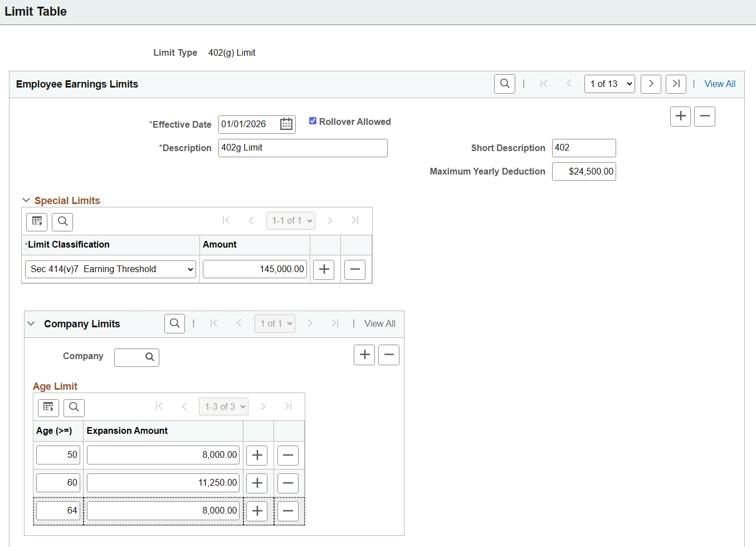Click Expansion Amount field in age 64 row
This screenshot has height=547, width=756.
point(163,511)
